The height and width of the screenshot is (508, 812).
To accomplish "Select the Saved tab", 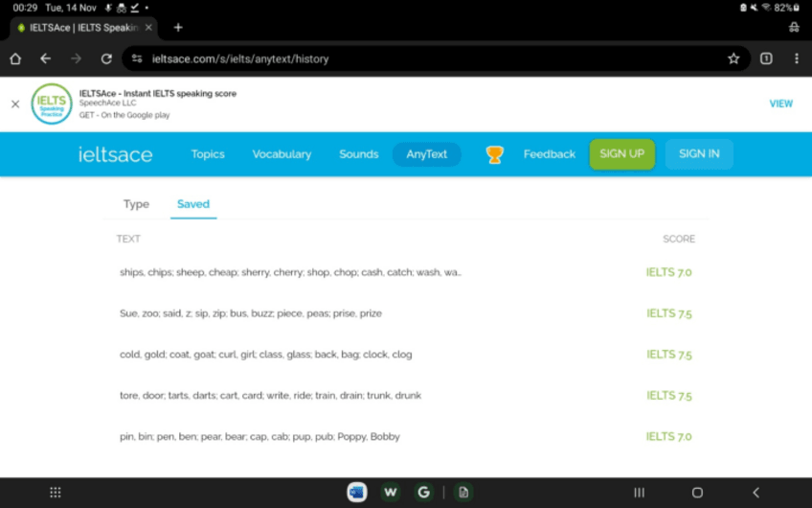I will tap(192, 204).
